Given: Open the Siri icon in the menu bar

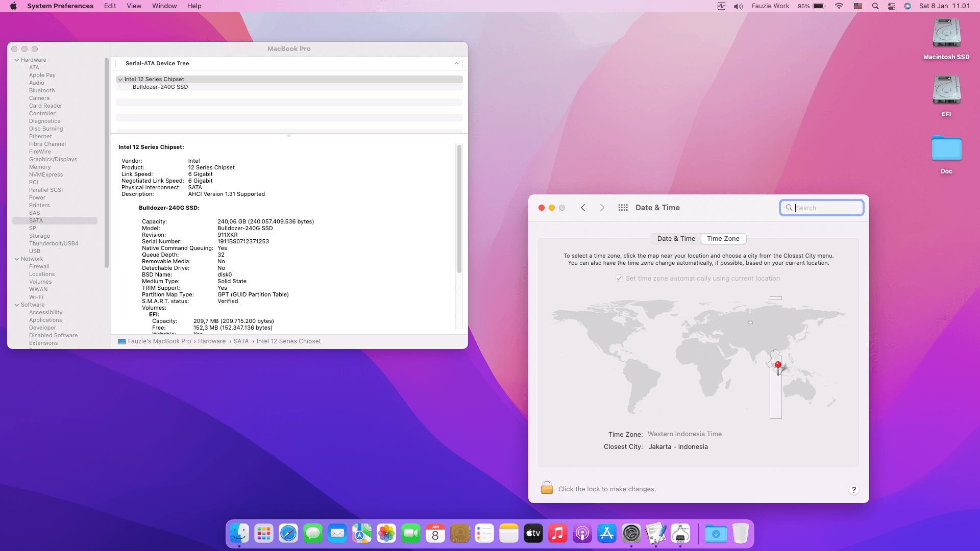Looking at the screenshot, I should pyautogui.click(x=908, y=6).
